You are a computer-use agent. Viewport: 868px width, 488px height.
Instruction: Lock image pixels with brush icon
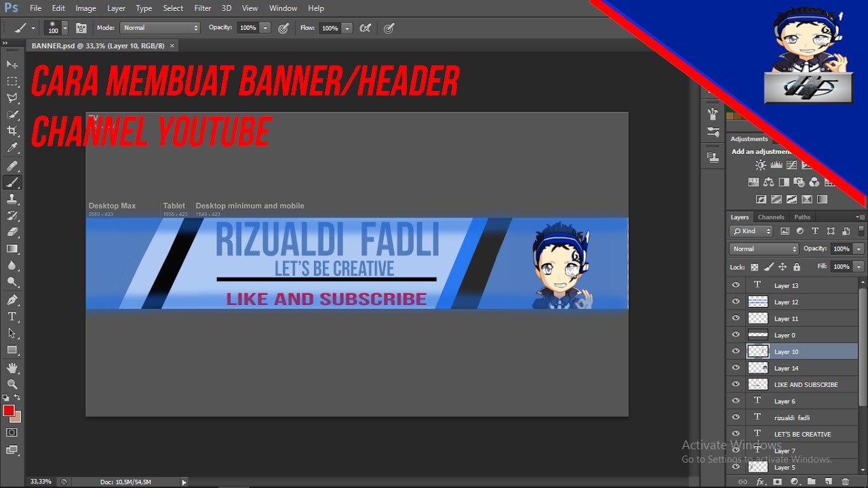point(768,267)
